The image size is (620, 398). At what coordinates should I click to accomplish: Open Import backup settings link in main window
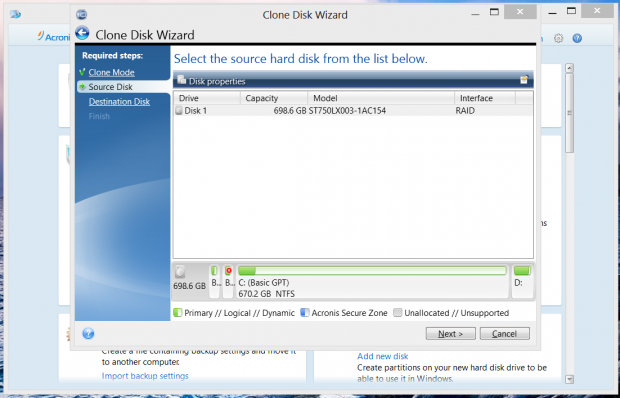(x=145, y=376)
